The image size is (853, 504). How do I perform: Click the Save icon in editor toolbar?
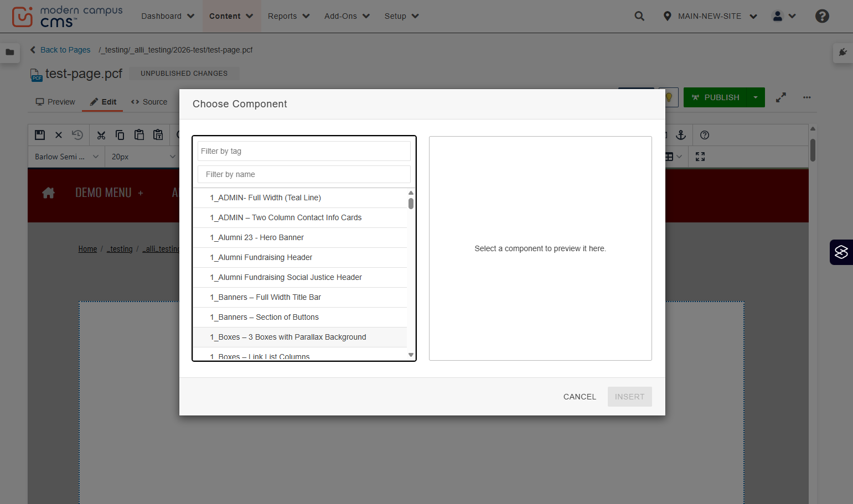pyautogui.click(x=40, y=135)
